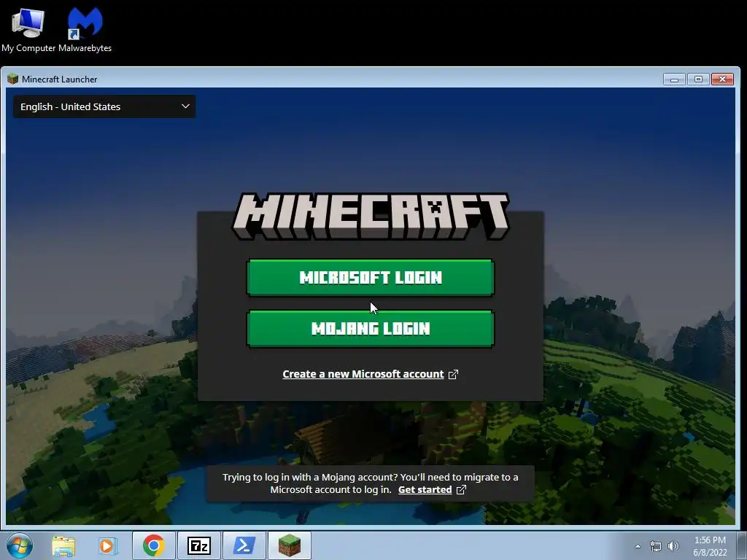Open the My Computer desktop icon

coord(28,30)
